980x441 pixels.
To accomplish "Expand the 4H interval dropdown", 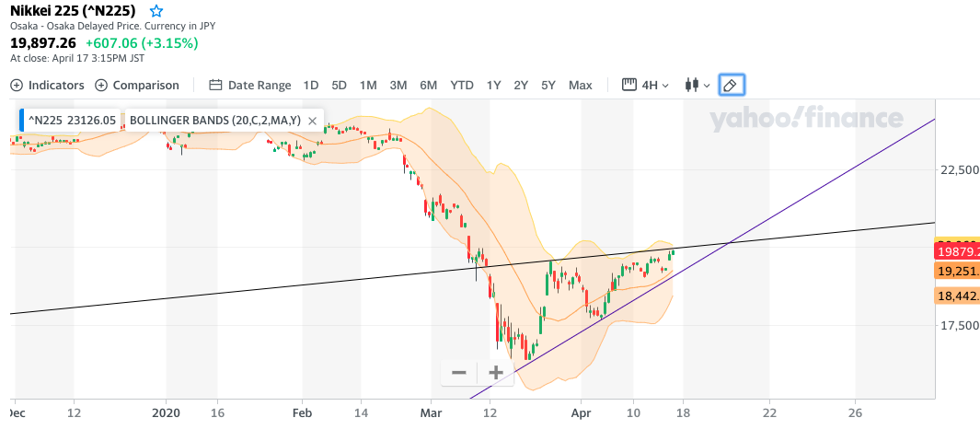I will [646, 86].
